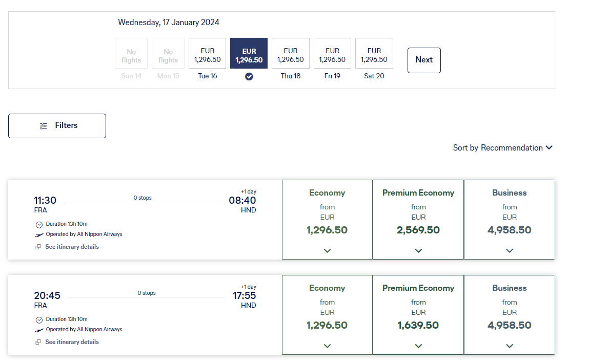Open the Sort by Recommendation dropdown
The image size is (608, 364).
(x=502, y=147)
